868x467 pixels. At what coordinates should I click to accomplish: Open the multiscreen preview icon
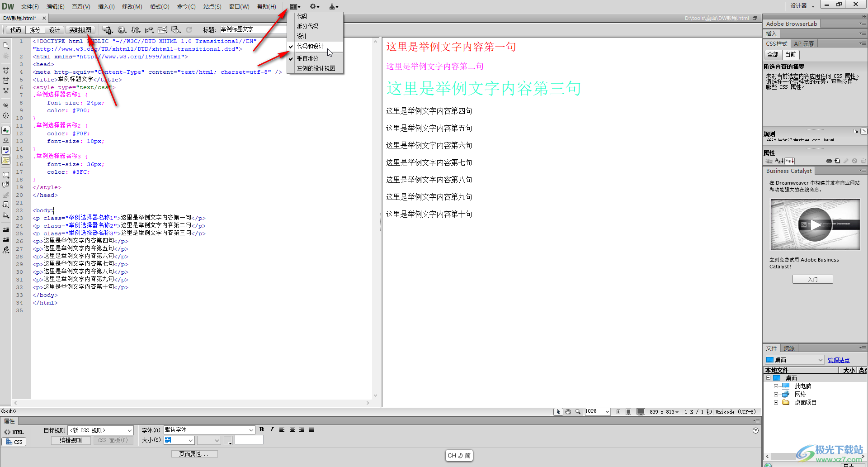pyautogui.click(x=107, y=30)
